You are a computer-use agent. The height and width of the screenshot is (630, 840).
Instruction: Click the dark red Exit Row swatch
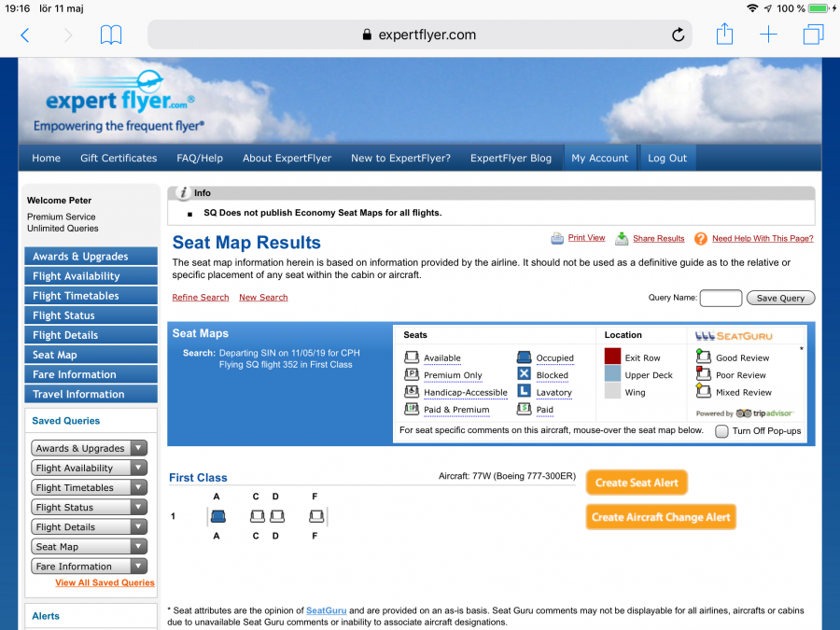[612, 357]
